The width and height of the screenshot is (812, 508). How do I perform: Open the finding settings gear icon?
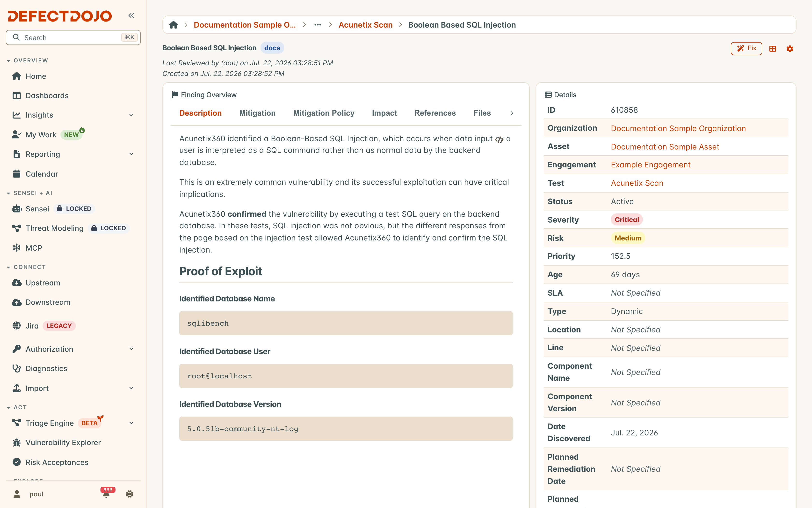pyautogui.click(x=790, y=49)
